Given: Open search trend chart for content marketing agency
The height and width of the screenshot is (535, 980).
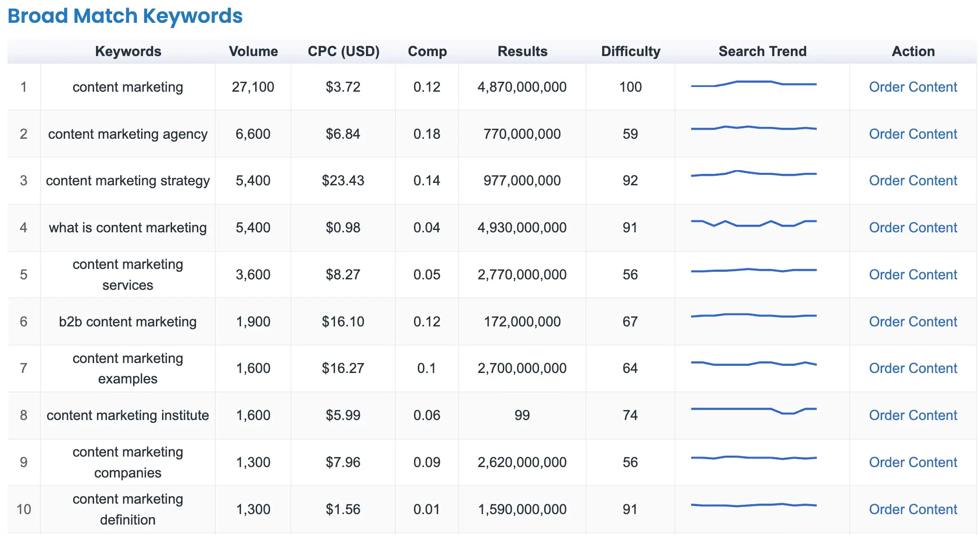Looking at the screenshot, I should tap(754, 128).
